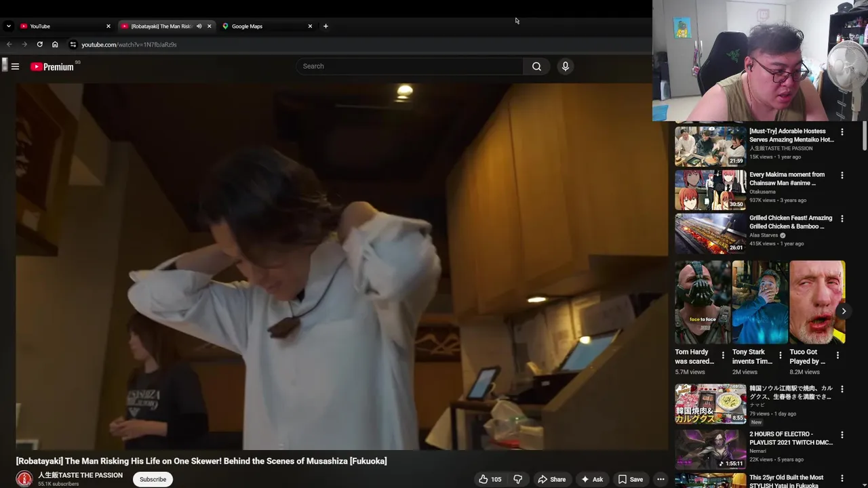Open Adorable Hostess Mentaiko video thumbnail
Viewport: 868px width, 488px height.
[710, 146]
